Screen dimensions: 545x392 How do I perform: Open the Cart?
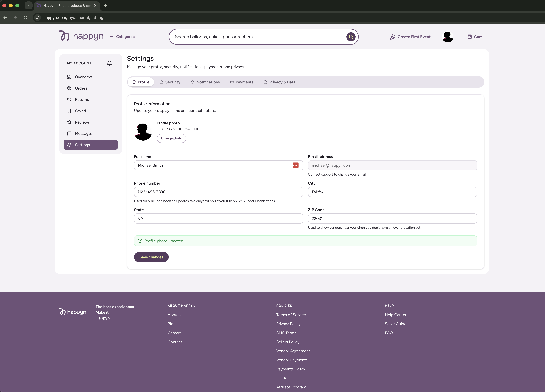pyautogui.click(x=475, y=37)
